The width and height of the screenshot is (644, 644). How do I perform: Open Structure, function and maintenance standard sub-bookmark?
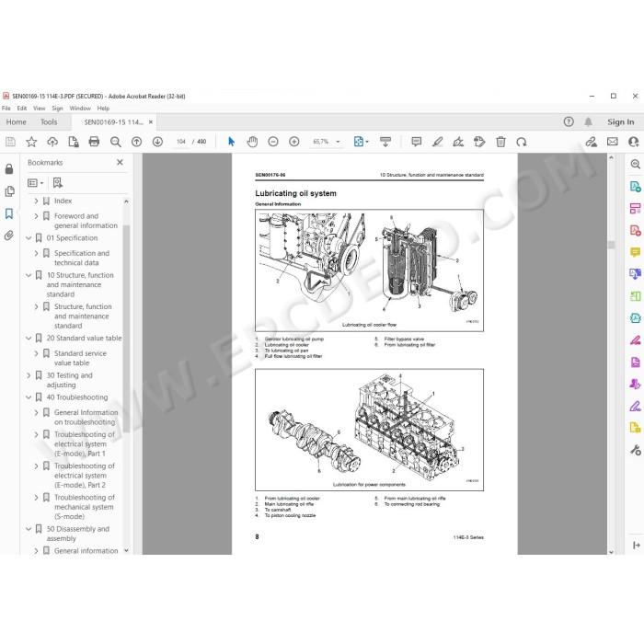(x=83, y=316)
